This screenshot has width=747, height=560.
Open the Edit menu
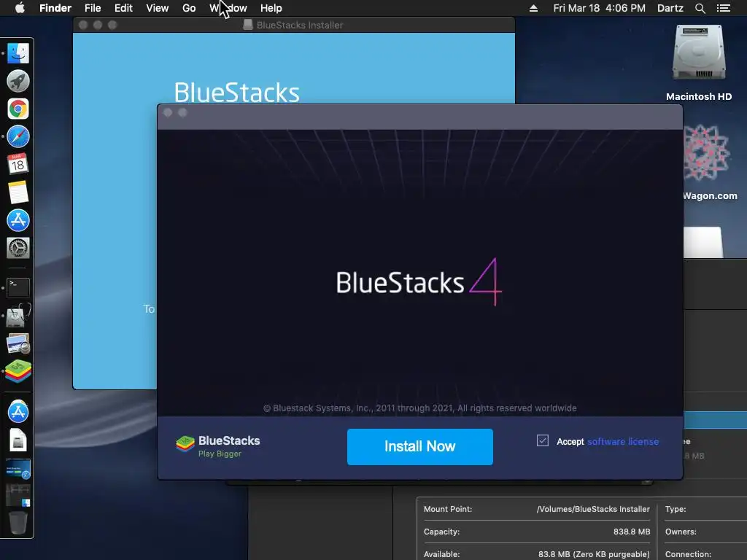point(123,8)
